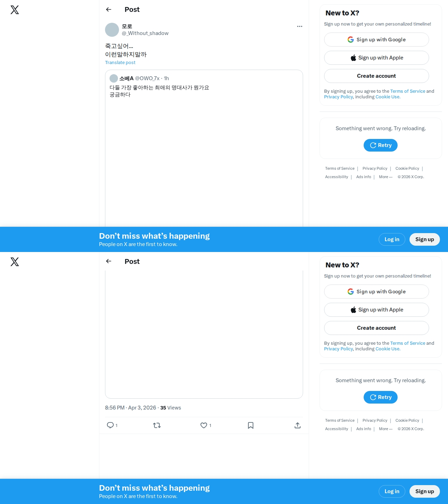Open the quoted post text starting 다들 가장
The image size is (448, 504).
coord(159,91)
